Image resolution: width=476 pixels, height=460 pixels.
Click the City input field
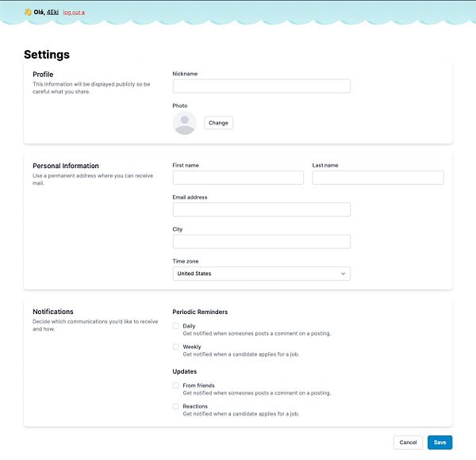(261, 241)
